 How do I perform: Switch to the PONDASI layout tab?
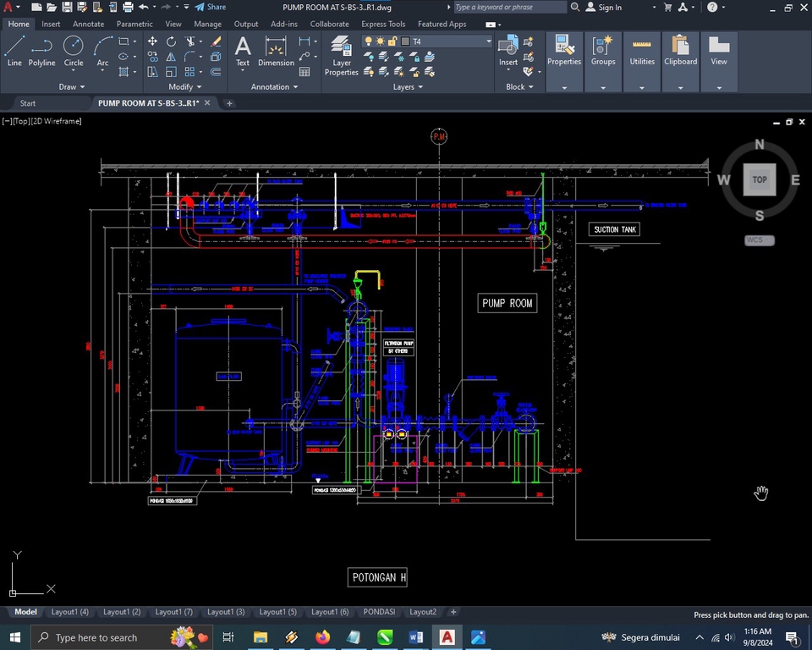tap(379, 612)
